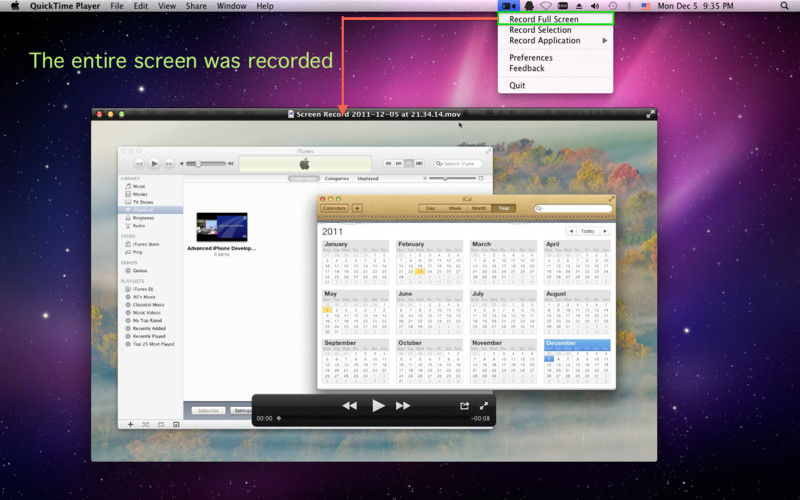Click full screen arrows in QuickTime title bar
The width and height of the screenshot is (800, 500).
click(650, 114)
